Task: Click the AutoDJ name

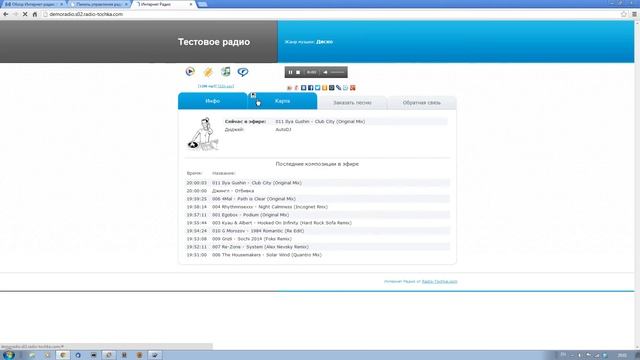Action: coord(283,129)
